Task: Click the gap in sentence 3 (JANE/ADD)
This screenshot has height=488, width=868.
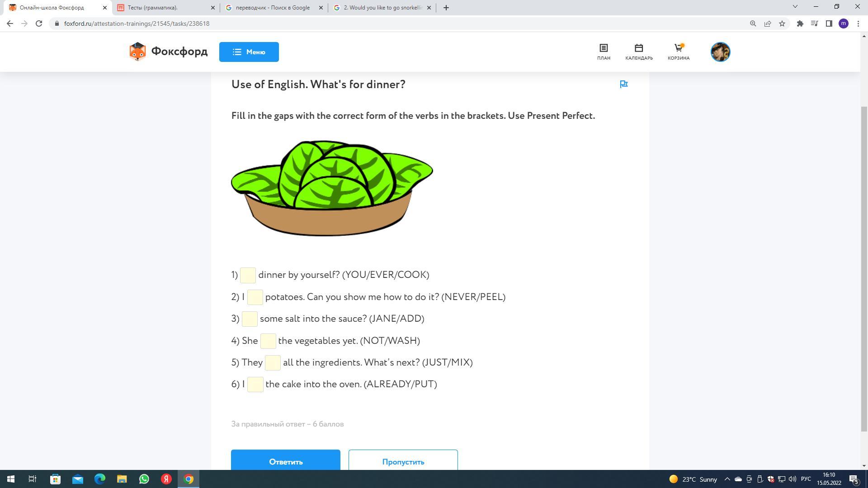Action: (250, 319)
